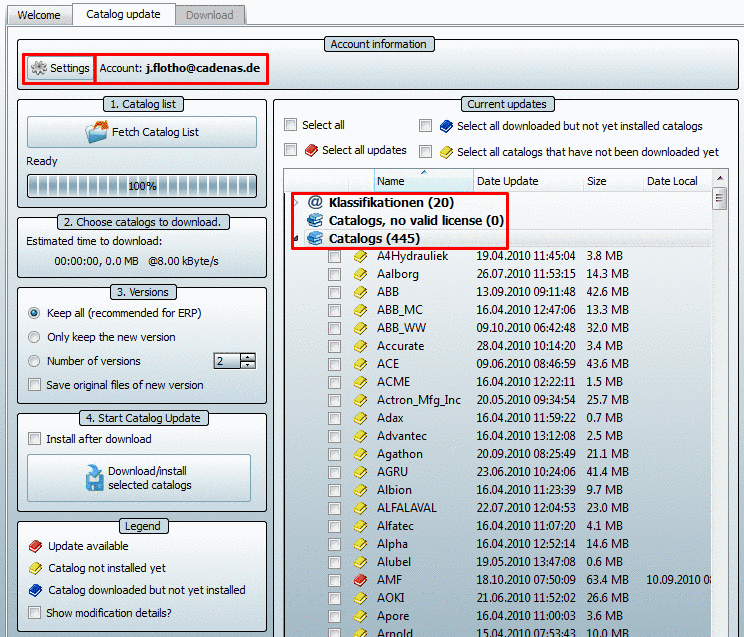Click the @ icon of Klassifikationen
This screenshot has height=637, width=744.
coord(315,202)
